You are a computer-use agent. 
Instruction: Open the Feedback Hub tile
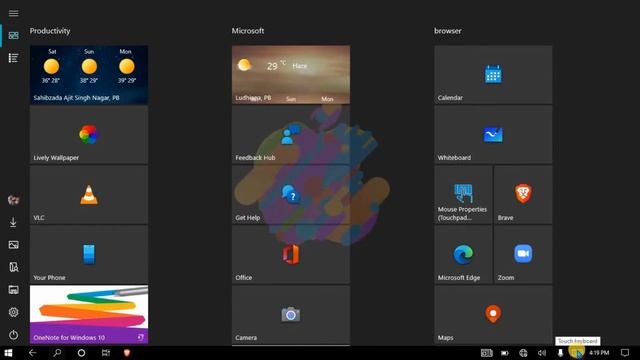(291, 134)
